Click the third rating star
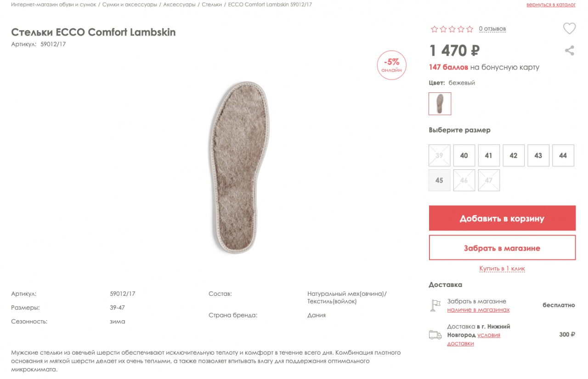The width and height of the screenshot is (588, 379). pyautogui.click(x=452, y=29)
